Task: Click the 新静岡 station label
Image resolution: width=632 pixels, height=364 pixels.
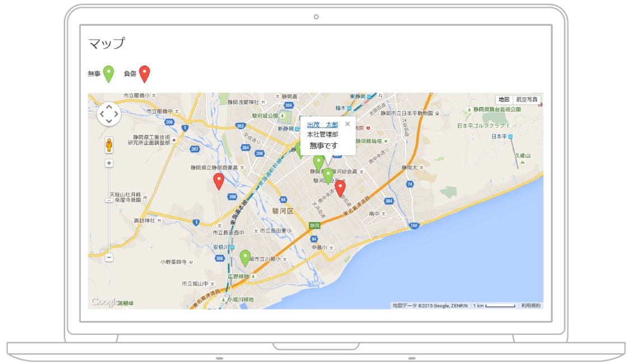Action: 285,129
